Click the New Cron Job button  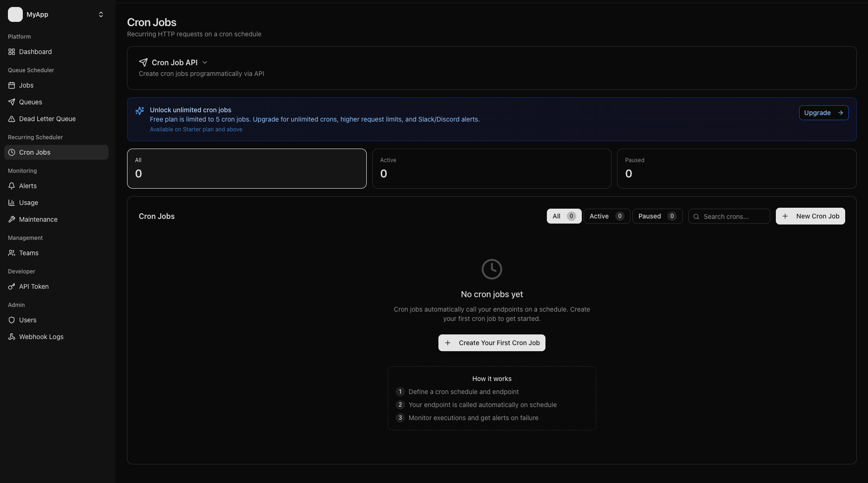pyautogui.click(x=810, y=216)
